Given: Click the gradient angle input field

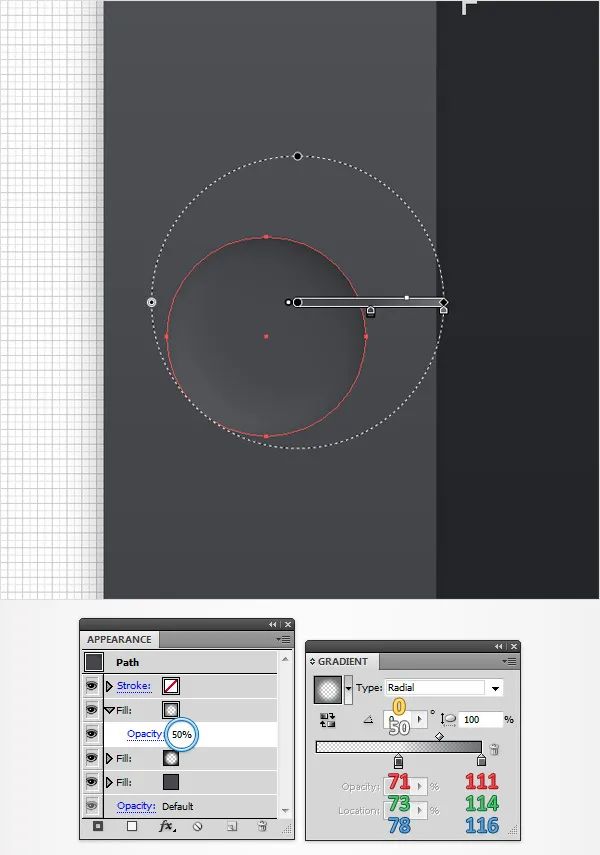Looking at the screenshot, I should pyautogui.click(x=398, y=720).
